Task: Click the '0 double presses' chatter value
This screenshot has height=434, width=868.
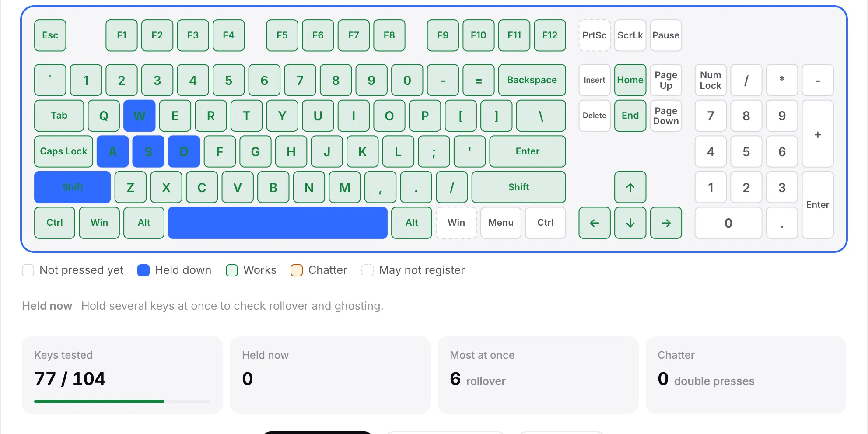Action: pyautogui.click(x=706, y=379)
